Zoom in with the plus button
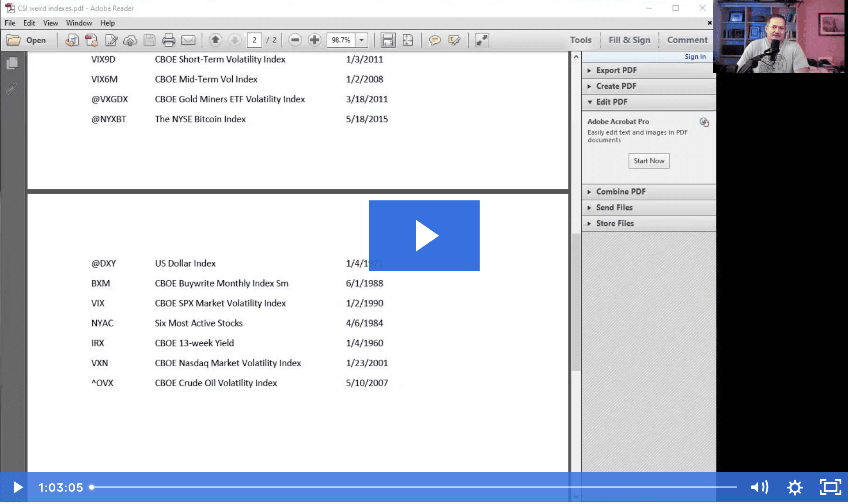This screenshot has height=504, width=848. 314,40
